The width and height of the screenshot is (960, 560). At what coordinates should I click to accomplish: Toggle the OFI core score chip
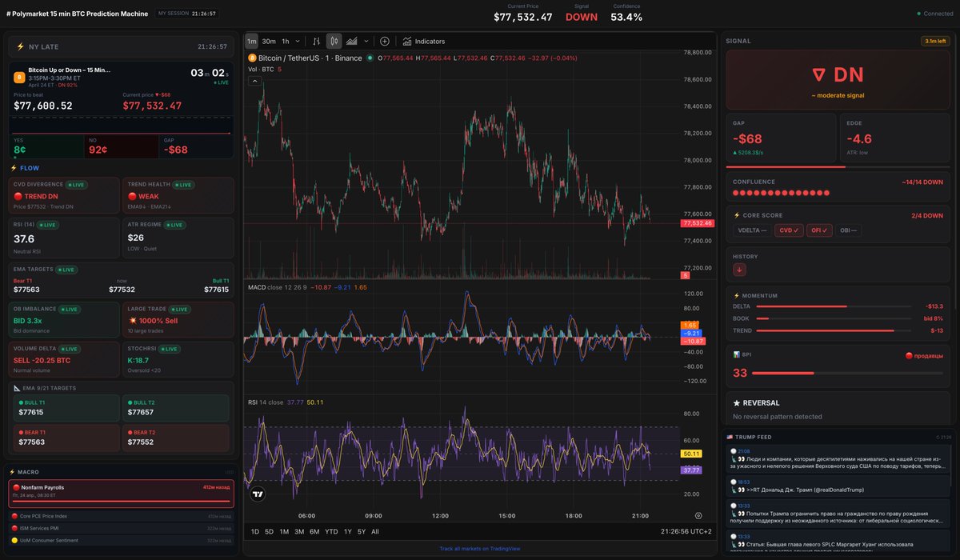coord(819,230)
